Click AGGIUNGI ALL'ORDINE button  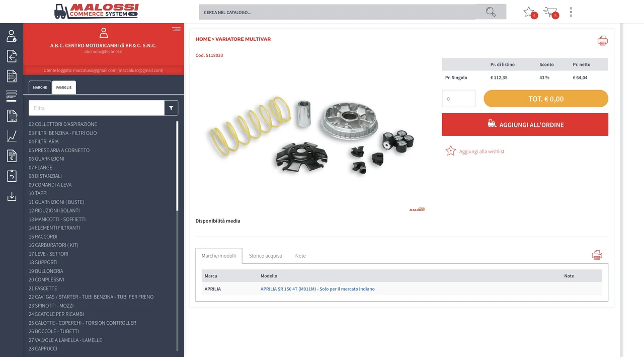point(525,124)
